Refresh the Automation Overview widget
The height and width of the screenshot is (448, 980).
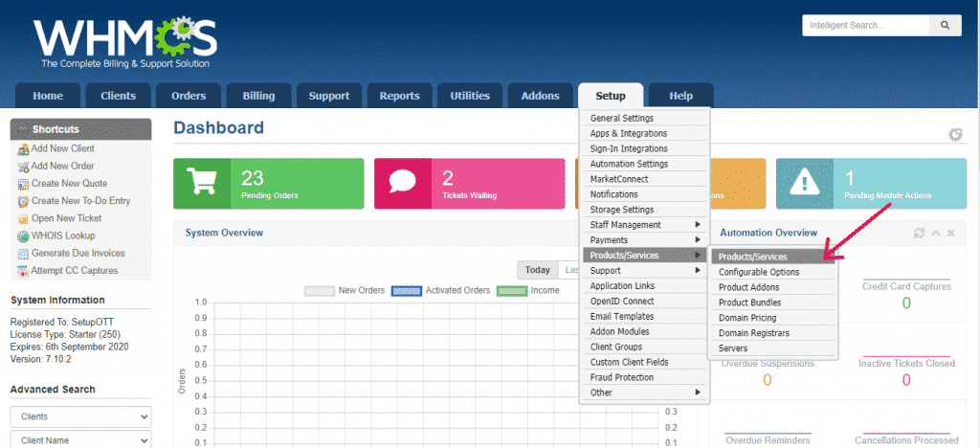[919, 233]
